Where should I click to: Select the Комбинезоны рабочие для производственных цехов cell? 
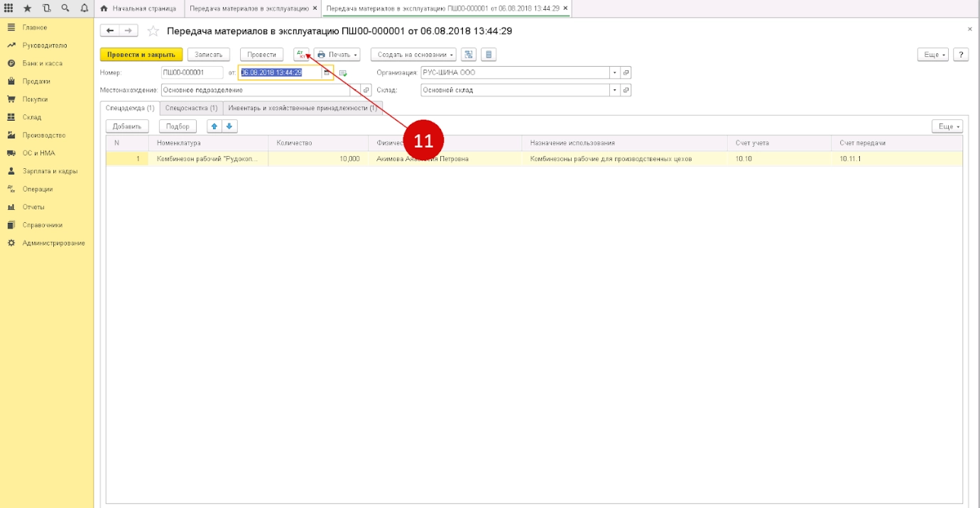[624, 159]
